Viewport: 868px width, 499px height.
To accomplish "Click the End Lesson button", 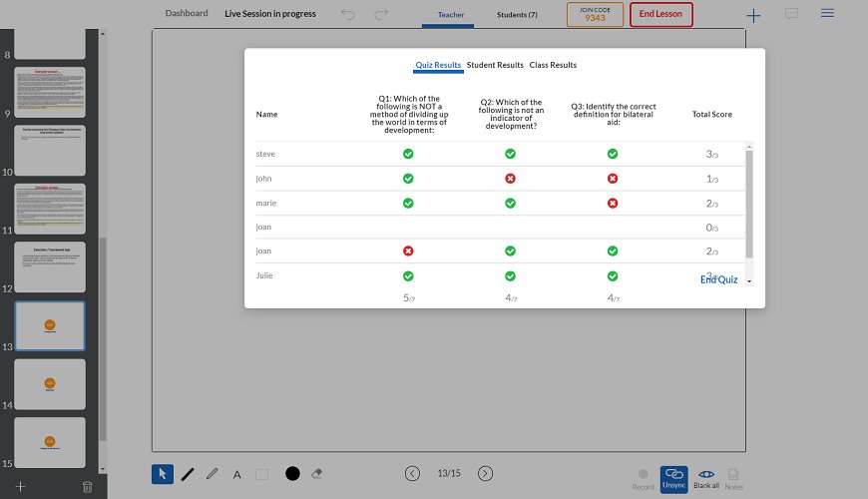I will point(660,14).
